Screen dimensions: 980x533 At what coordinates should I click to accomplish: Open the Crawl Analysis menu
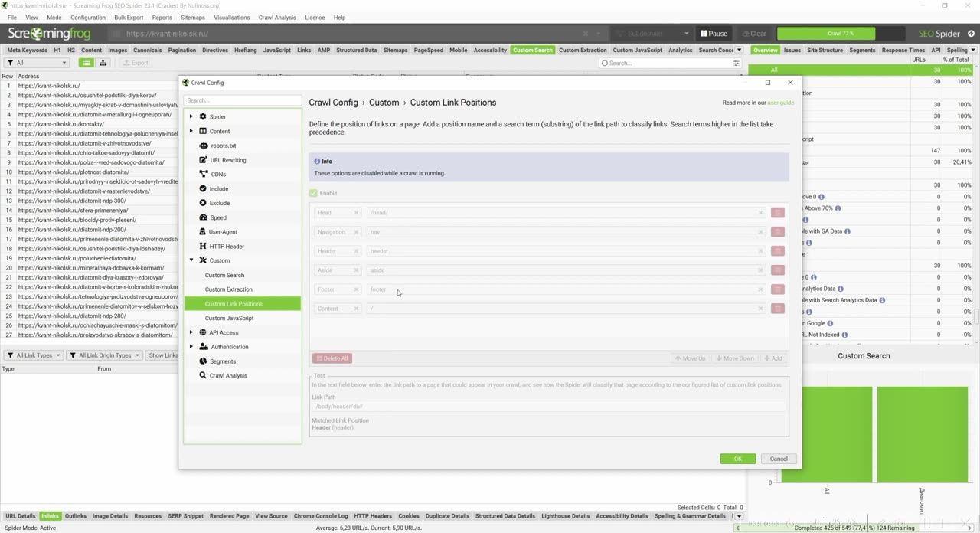(277, 17)
